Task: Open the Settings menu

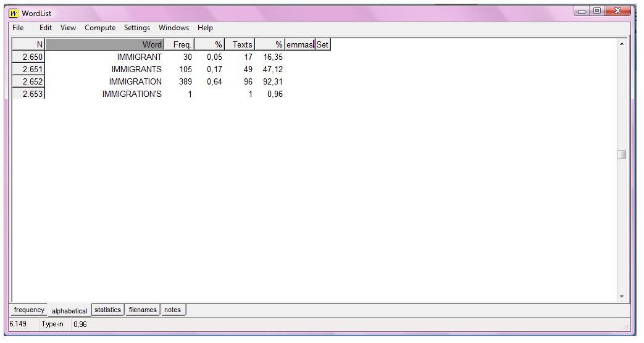Action: click(136, 28)
